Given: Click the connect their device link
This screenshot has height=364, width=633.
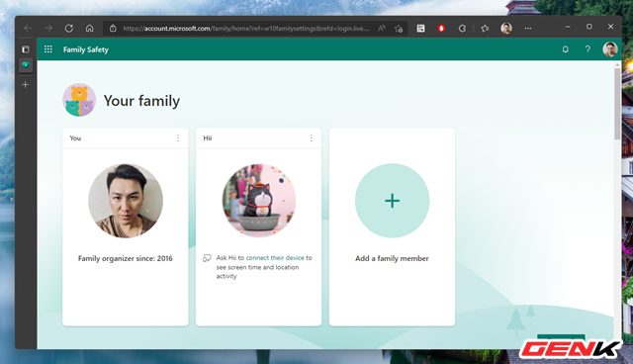Looking at the screenshot, I should coord(275,258).
